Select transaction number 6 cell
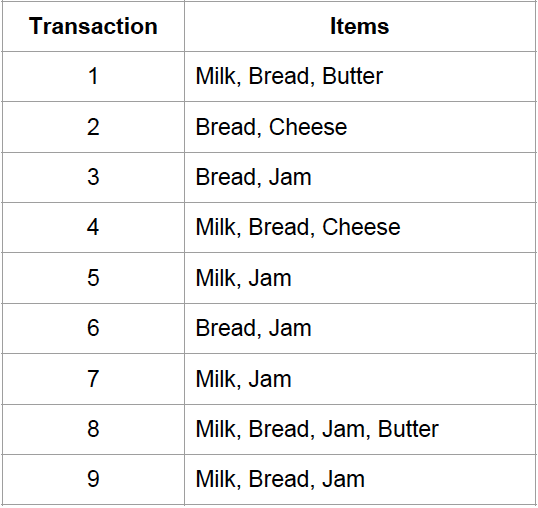 [x=93, y=328]
